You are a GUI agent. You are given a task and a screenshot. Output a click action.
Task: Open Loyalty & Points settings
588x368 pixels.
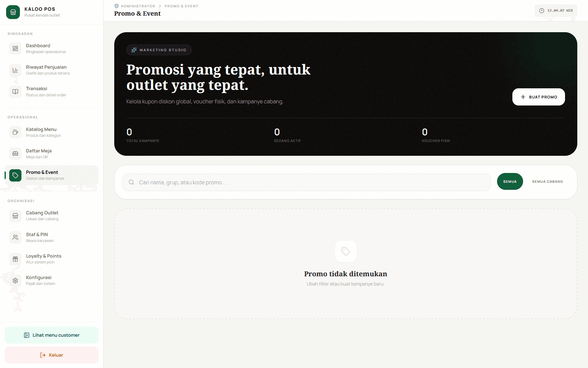coord(51,259)
